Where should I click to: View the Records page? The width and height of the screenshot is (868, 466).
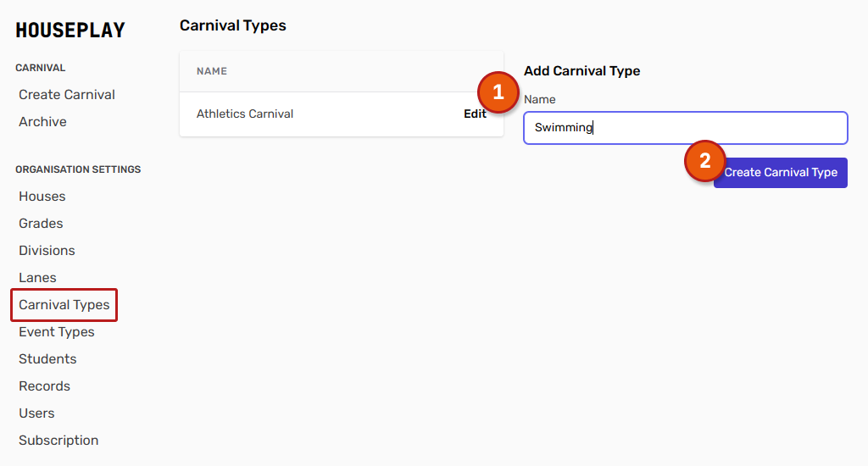(x=44, y=386)
